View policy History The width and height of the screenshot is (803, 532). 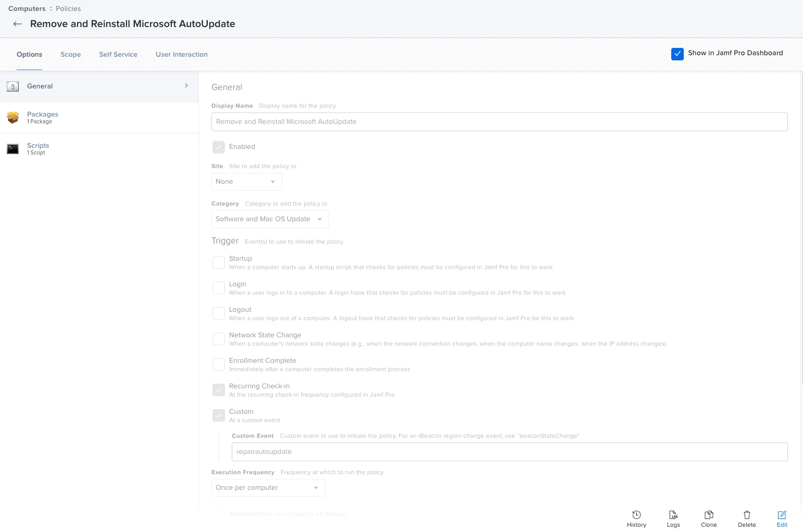point(636,519)
